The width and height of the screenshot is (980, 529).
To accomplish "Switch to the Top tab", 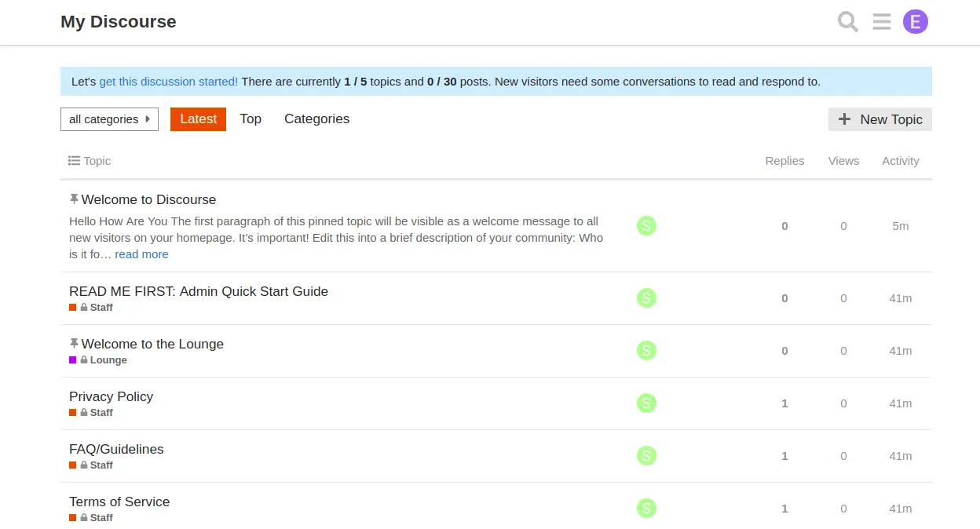I will (250, 119).
